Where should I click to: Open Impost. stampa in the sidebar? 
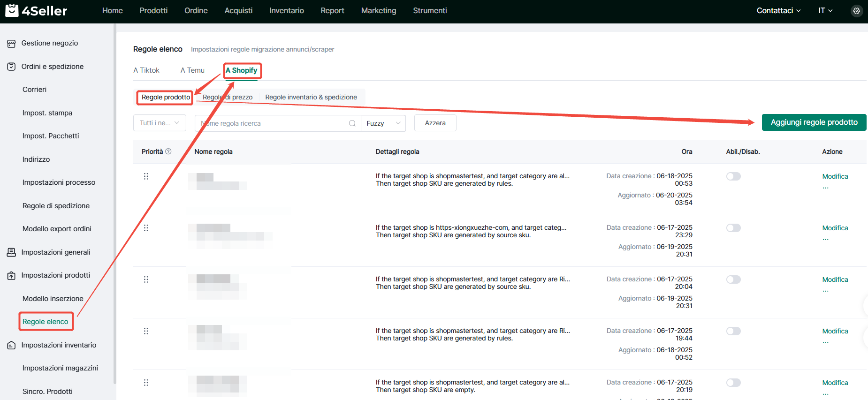click(x=47, y=113)
